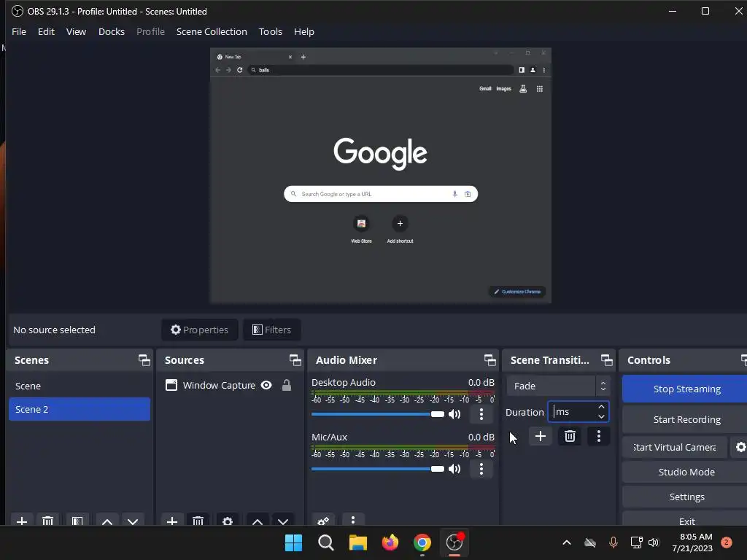Increase transition Duration with up arrow

point(601,407)
